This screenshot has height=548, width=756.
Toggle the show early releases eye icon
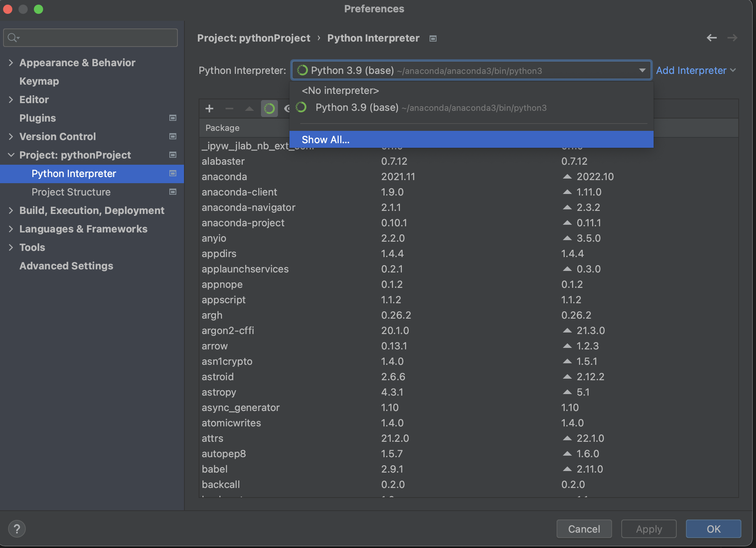[x=287, y=109]
